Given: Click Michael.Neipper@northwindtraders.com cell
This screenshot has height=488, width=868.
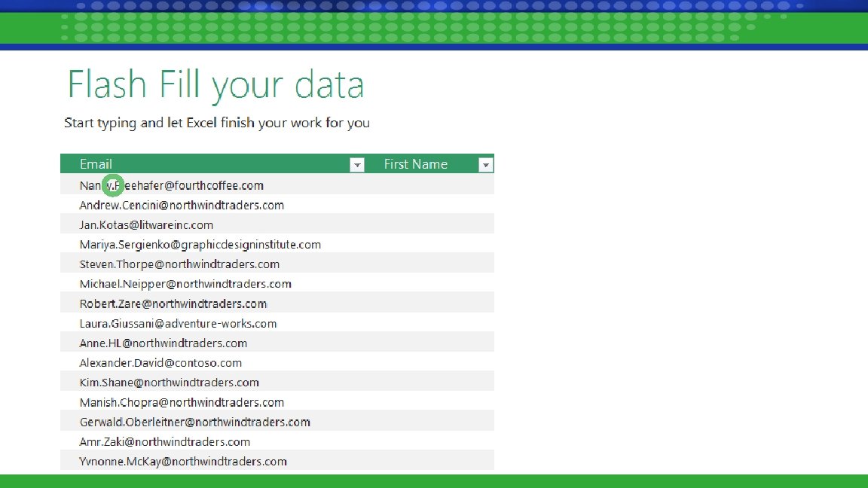Looking at the screenshot, I should (213, 283).
